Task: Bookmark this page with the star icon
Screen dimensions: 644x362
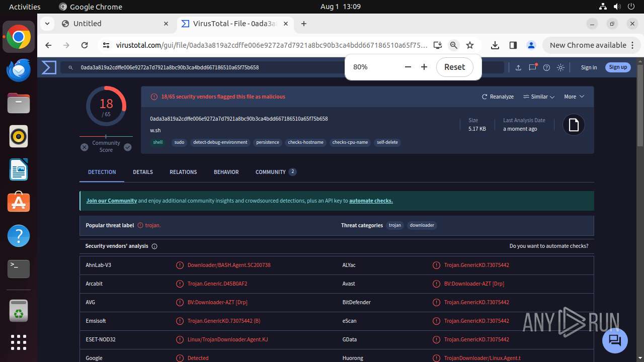Action: click(x=470, y=45)
